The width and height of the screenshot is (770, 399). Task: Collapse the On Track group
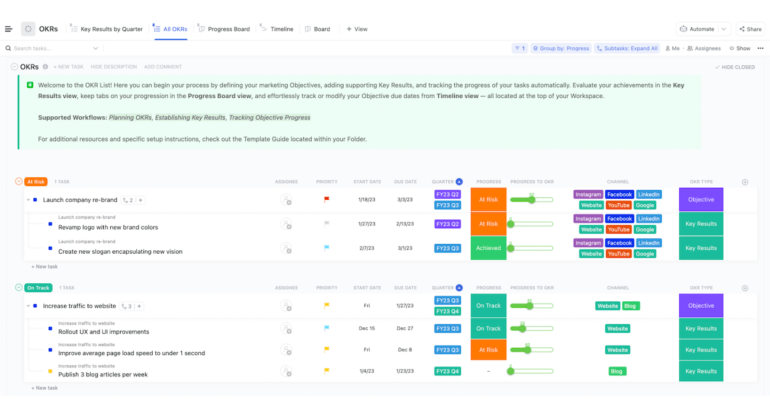(x=19, y=288)
